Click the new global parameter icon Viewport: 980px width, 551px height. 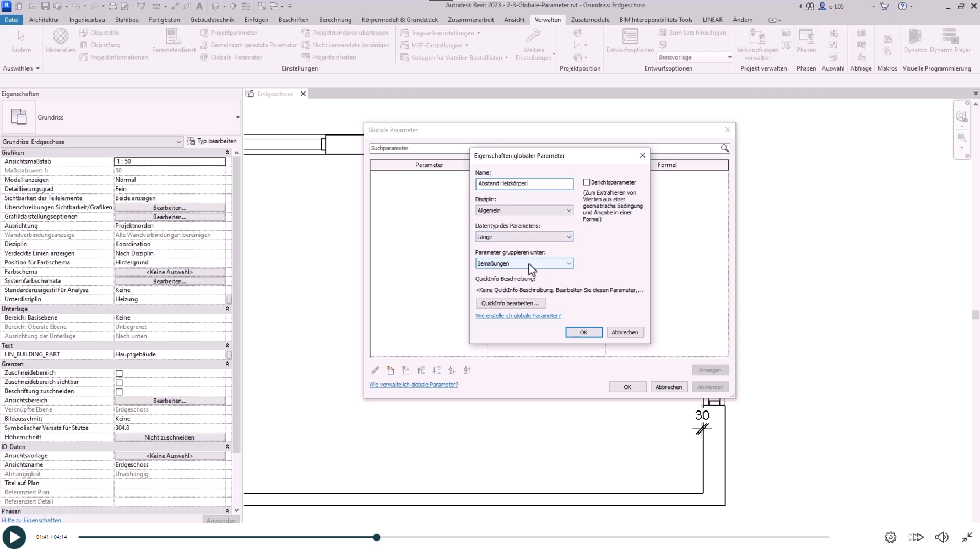click(x=391, y=370)
